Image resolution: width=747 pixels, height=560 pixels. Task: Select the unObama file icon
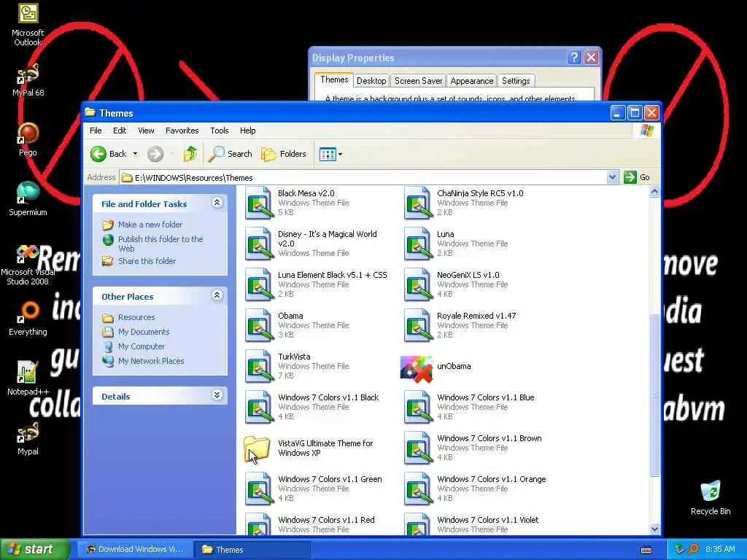click(x=417, y=369)
